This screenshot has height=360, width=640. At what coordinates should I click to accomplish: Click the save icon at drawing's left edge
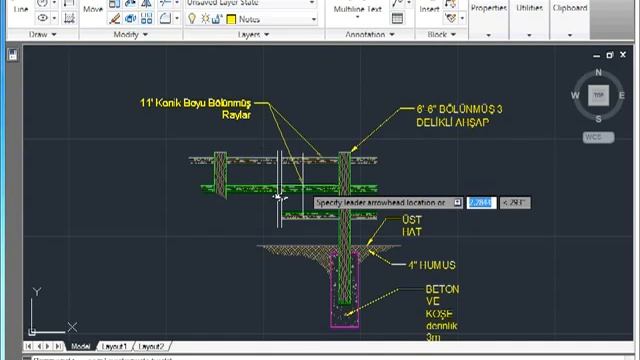coord(13,55)
